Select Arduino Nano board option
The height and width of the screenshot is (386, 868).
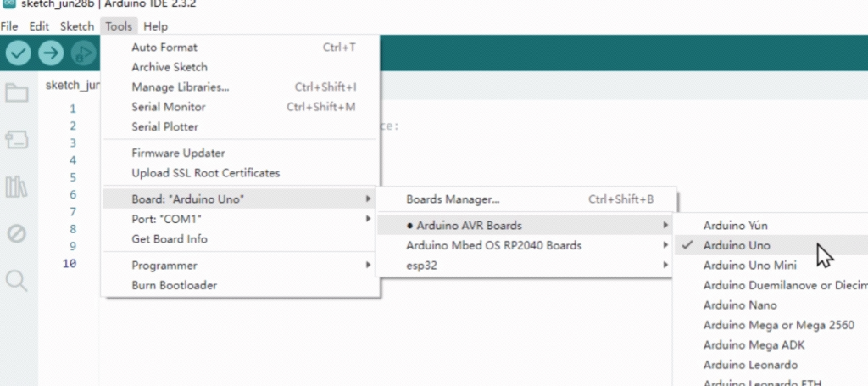point(740,305)
